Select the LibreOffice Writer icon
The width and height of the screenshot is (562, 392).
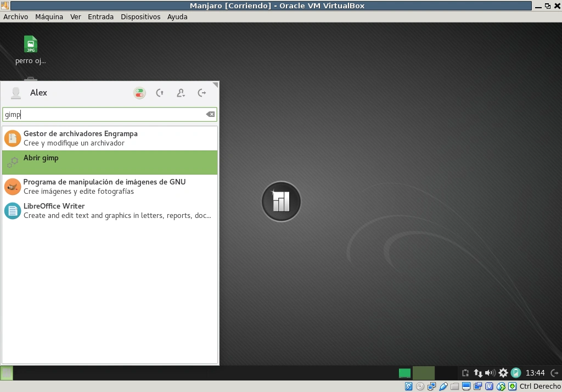pos(12,210)
